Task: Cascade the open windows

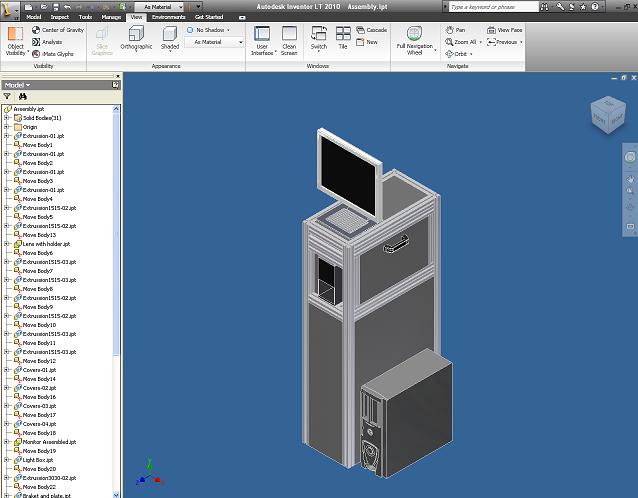Action: 371,30
